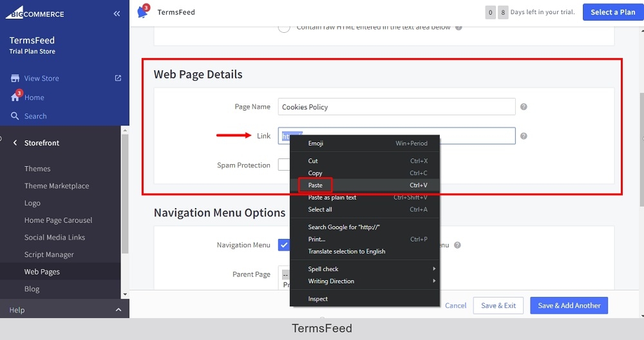The height and width of the screenshot is (340, 644).
Task: Open Web Pages menu item
Action: click(x=42, y=272)
